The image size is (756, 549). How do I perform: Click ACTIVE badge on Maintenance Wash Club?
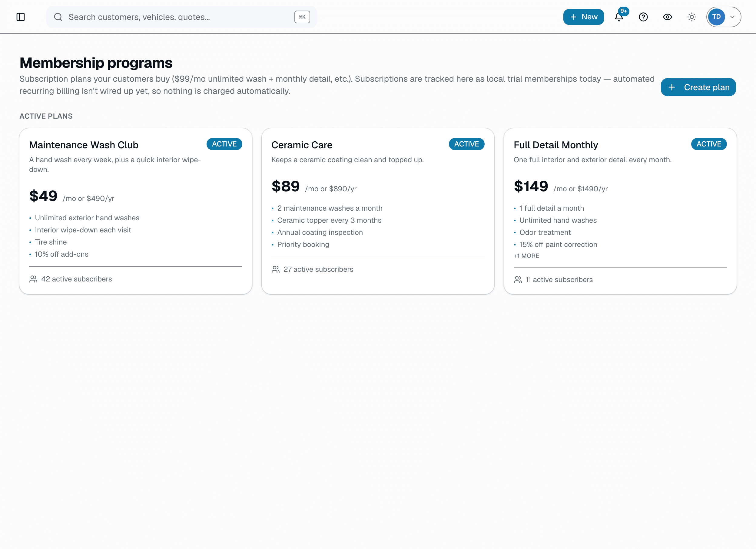[224, 144]
